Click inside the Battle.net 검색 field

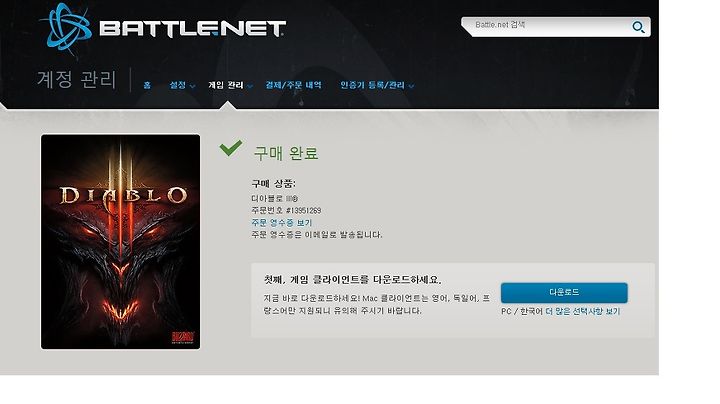[x=551, y=25]
